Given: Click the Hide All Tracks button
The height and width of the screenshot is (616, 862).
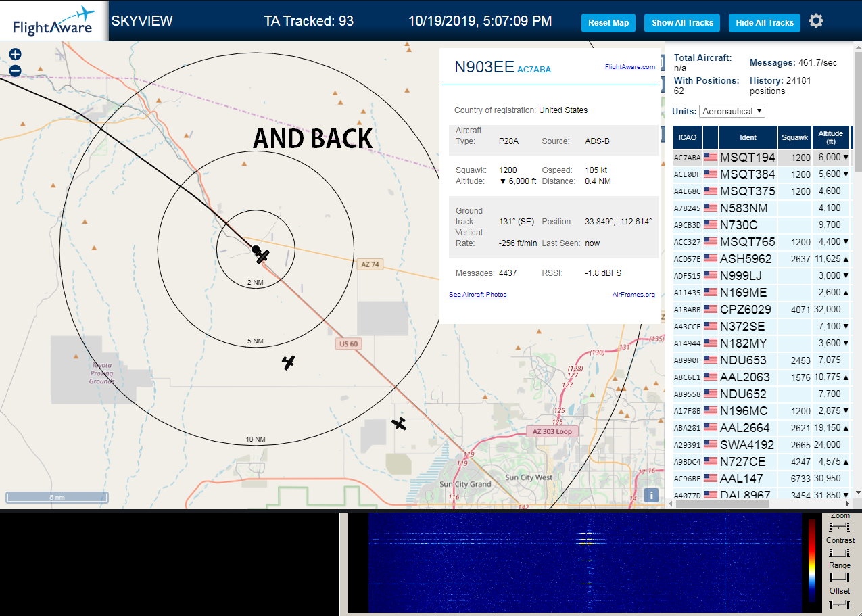Looking at the screenshot, I should coord(765,23).
